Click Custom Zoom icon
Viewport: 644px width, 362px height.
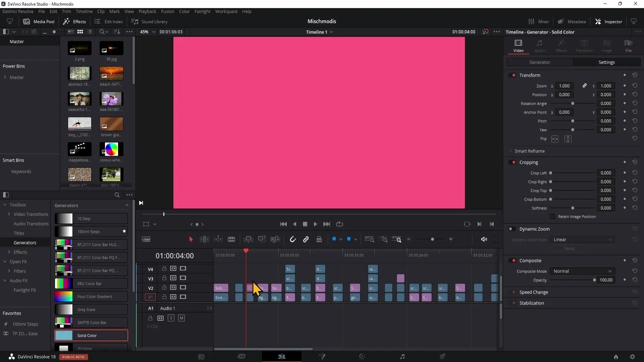point(396,239)
